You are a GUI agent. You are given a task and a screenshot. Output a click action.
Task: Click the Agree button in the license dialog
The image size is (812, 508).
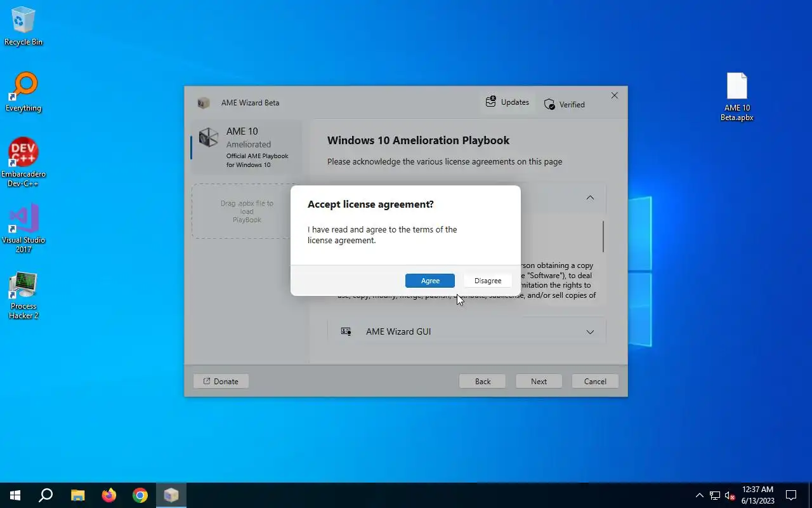click(x=430, y=281)
